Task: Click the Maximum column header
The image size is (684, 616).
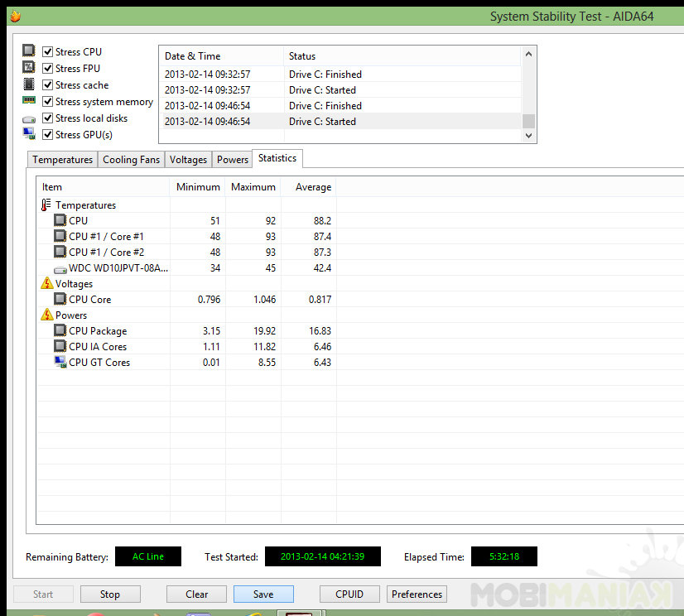Action: tap(253, 187)
